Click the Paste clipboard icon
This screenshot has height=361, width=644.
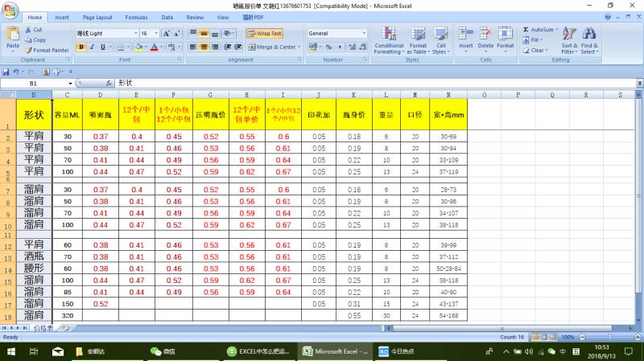[x=13, y=35]
